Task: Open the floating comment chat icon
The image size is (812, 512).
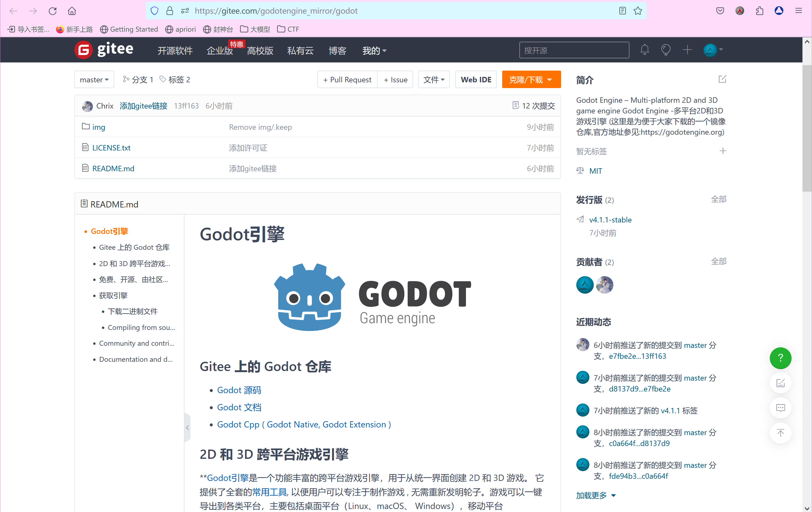Action: point(780,408)
